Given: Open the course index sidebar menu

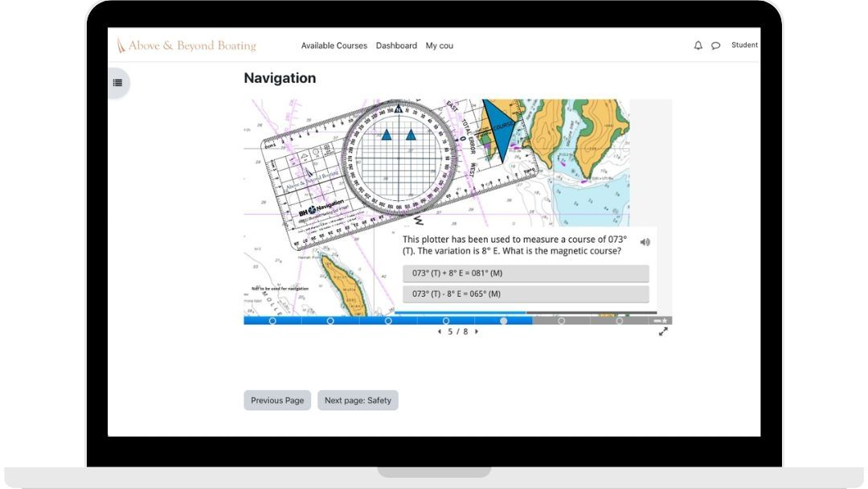Looking at the screenshot, I should tap(117, 83).
